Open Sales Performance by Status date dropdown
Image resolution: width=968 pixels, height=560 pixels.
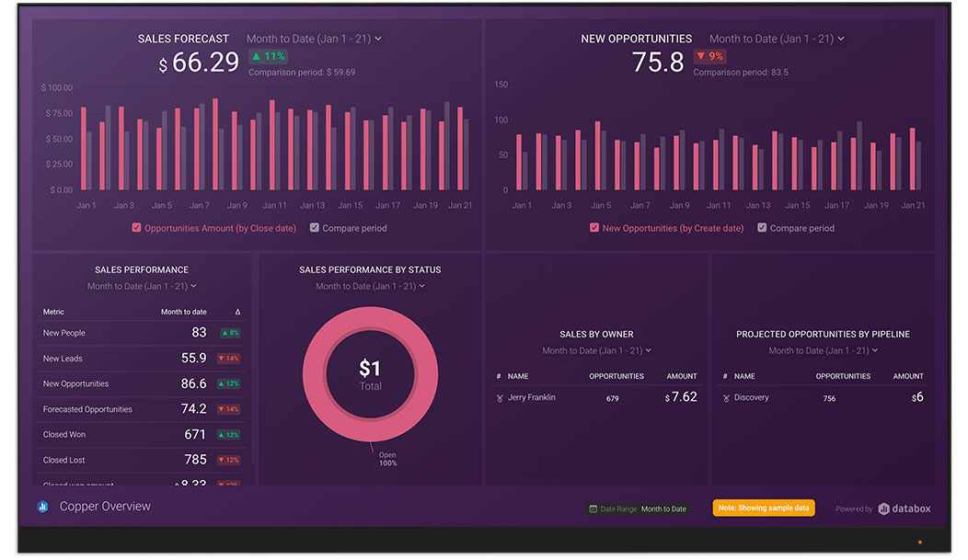[x=370, y=287]
